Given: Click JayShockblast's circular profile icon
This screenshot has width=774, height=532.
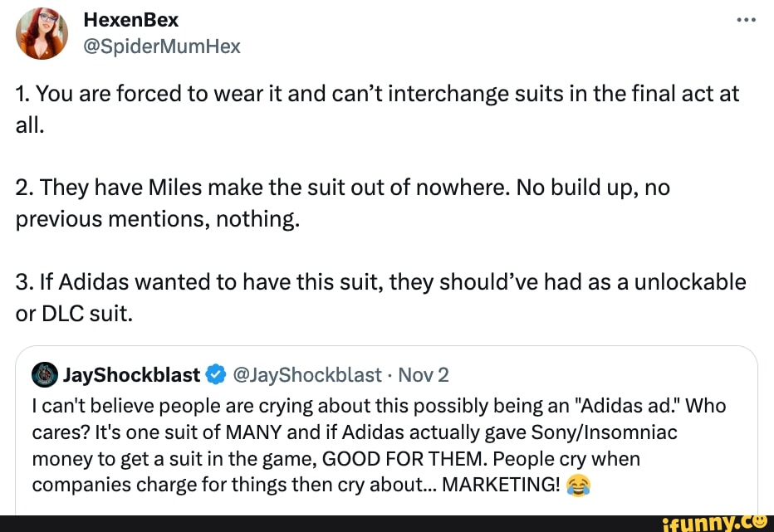Looking at the screenshot, I should point(46,374).
